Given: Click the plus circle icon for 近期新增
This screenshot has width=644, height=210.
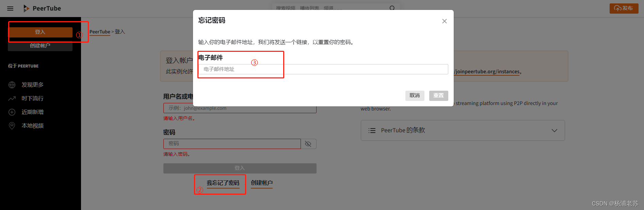Looking at the screenshot, I should [x=12, y=112].
